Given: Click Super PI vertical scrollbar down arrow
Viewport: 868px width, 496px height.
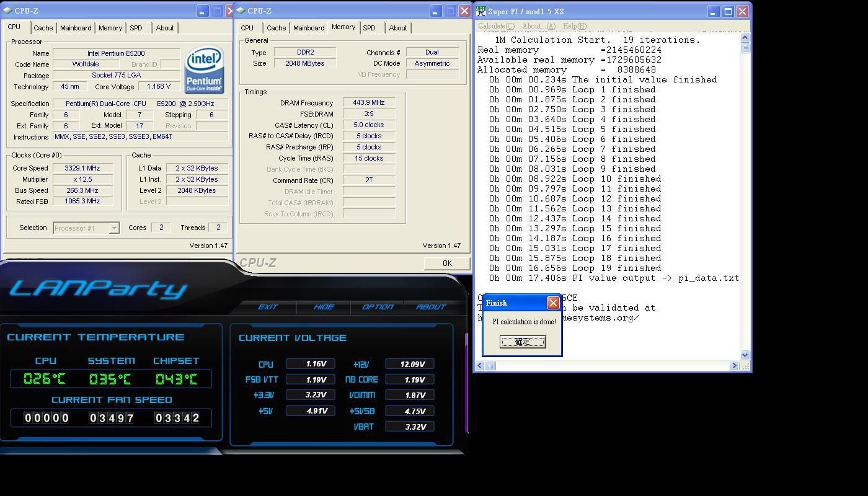Looking at the screenshot, I should coord(745,355).
